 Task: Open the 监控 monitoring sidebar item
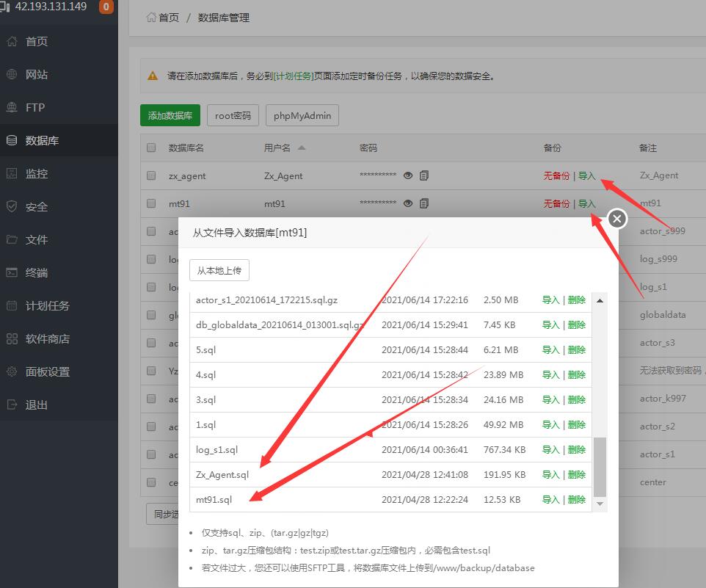(x=37, y=174)
